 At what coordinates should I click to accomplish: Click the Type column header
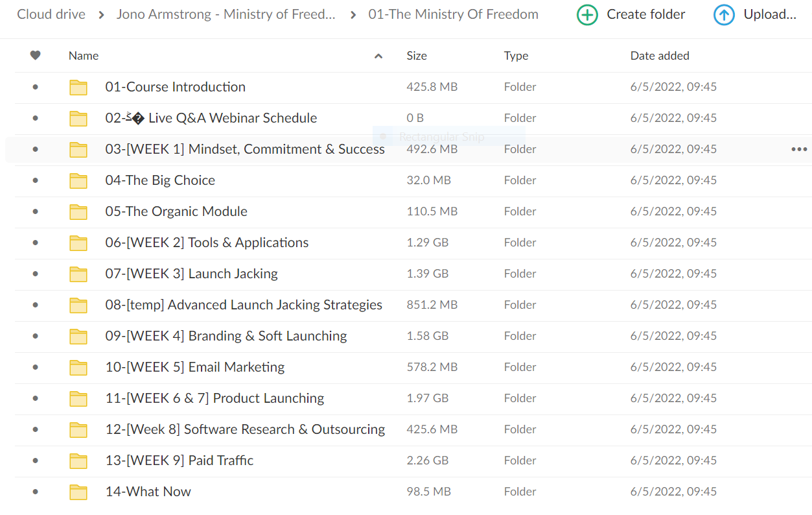[x=516, y=56]
